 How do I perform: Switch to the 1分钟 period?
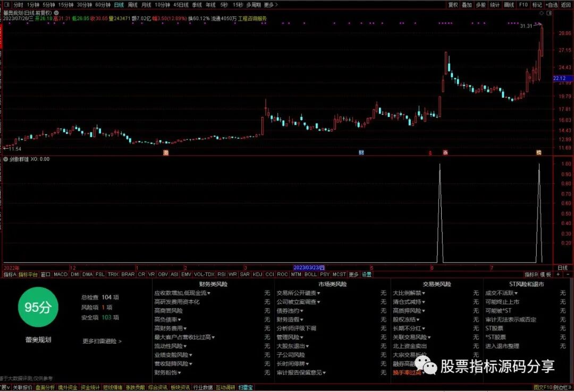33,5
